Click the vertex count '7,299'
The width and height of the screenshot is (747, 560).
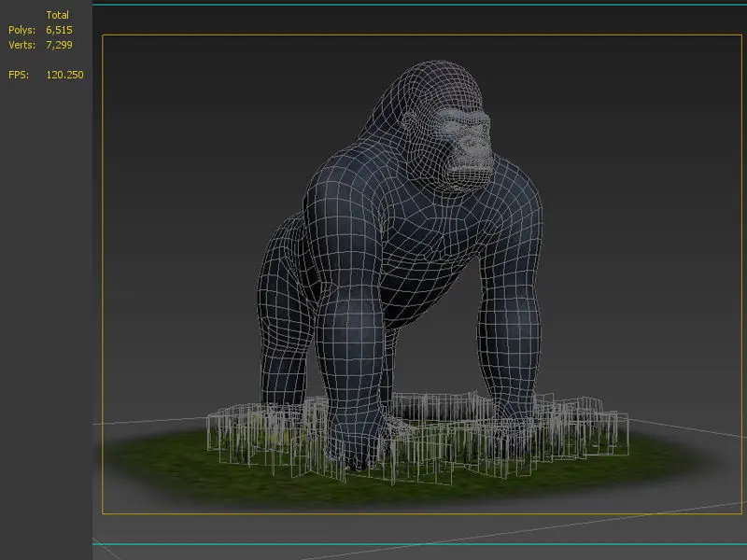coord(59,45)
